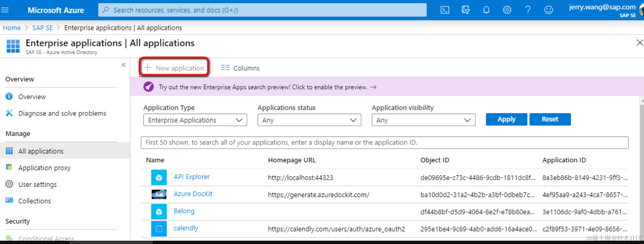Click the object ID starting df44b8bf

coord(478,212)
